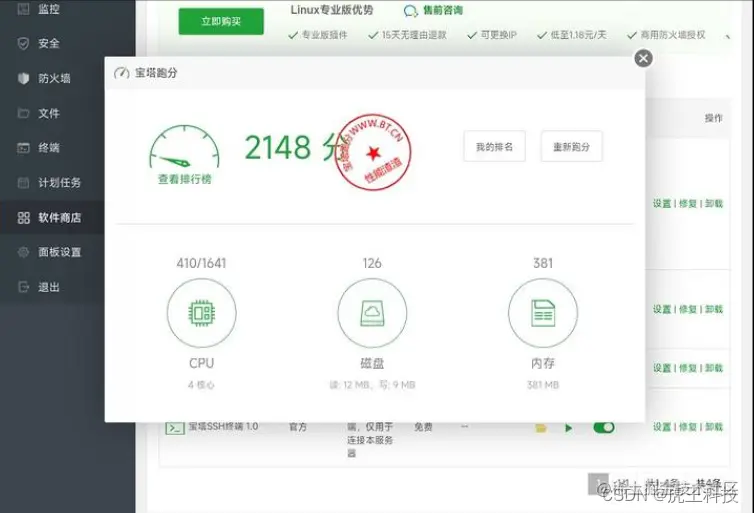The image size is (754, 513).
Task: Click the CPU chip icon circle
Action: click(201, 313)
